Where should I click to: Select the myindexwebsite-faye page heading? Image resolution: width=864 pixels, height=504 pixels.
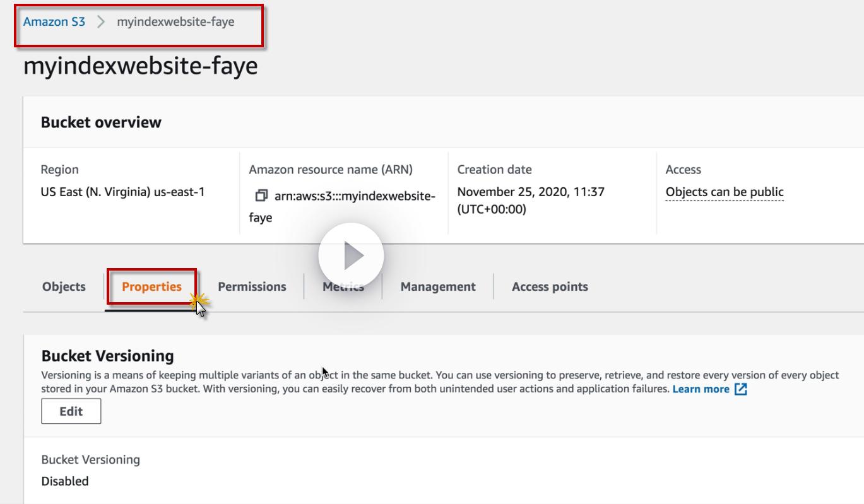point(141,66)
